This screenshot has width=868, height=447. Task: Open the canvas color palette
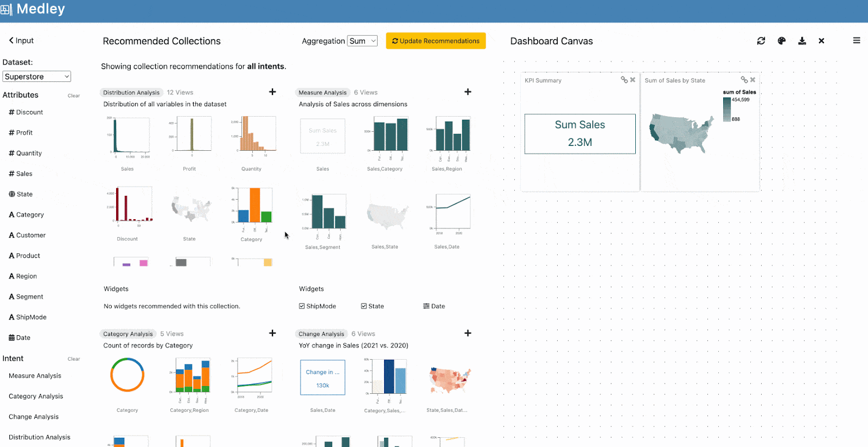(x=782, y=41)
